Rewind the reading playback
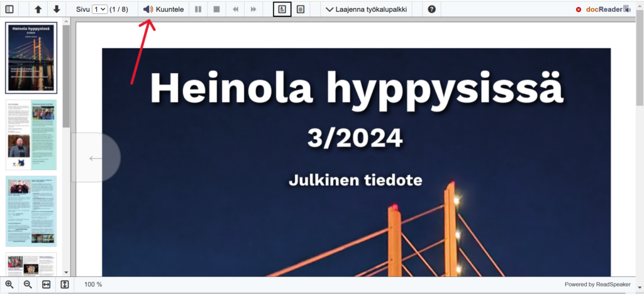Image resolution: width=644 pixels, height=294 pixels. (235, 9)
